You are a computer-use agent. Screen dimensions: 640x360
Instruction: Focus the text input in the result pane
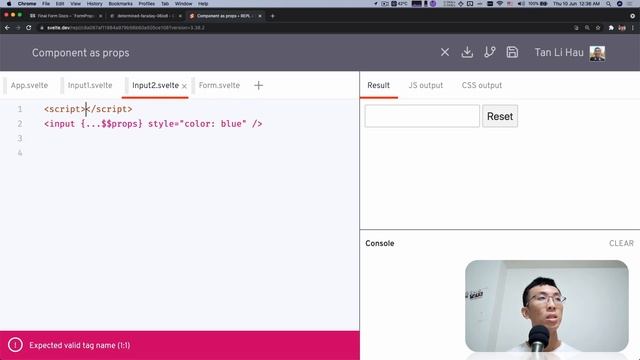pos(422,116)
